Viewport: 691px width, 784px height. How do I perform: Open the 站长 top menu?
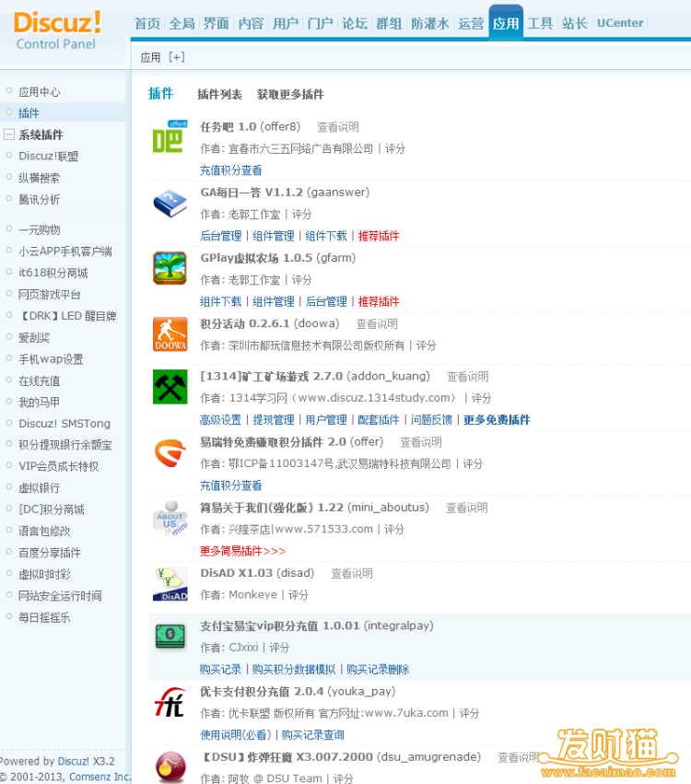575,24
